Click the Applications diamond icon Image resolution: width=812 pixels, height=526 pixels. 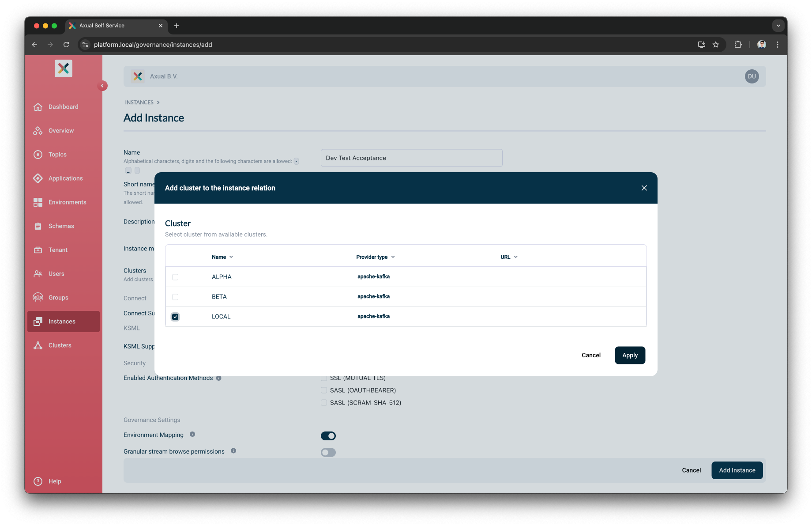38,178
